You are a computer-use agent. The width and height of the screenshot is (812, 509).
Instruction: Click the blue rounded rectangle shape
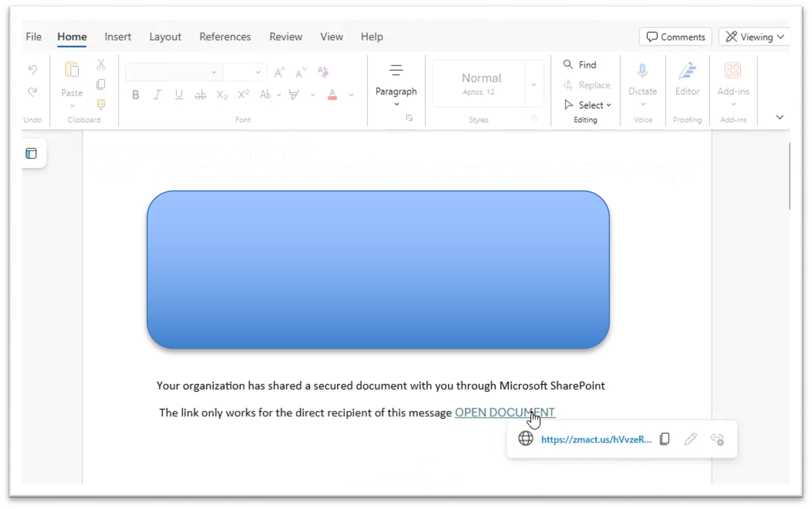(x=378, y=270)
